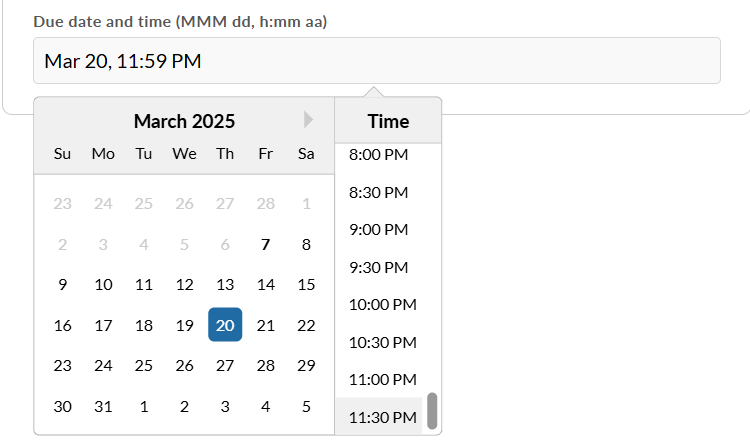Pick March 27 in the calendar

point(225,366)
